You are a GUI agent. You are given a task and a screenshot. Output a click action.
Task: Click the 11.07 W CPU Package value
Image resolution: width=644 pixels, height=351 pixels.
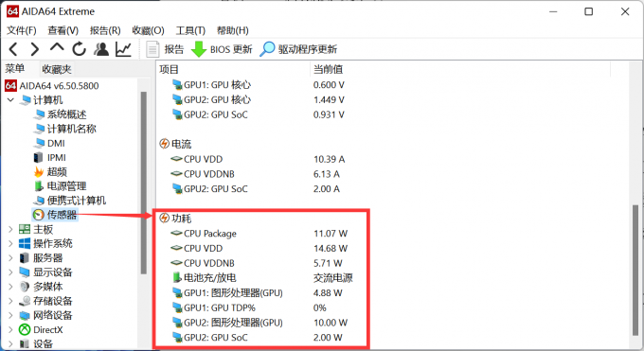[331, 233]
